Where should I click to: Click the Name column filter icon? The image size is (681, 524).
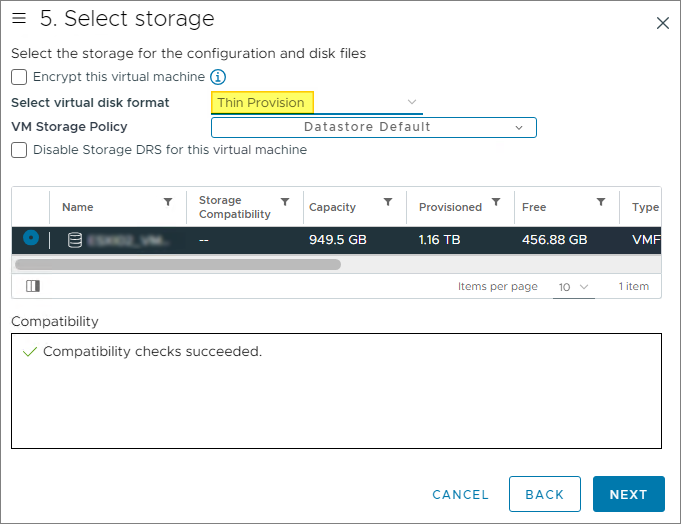(168, 202)
